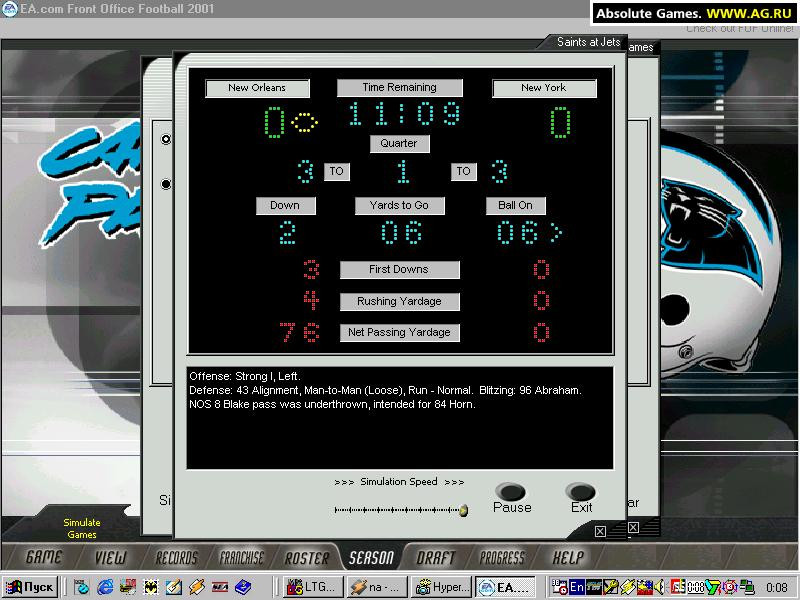The height and width of the screenshot is (600, 800).
Task: Pause the game simulation
Action: tap(511, 492)
